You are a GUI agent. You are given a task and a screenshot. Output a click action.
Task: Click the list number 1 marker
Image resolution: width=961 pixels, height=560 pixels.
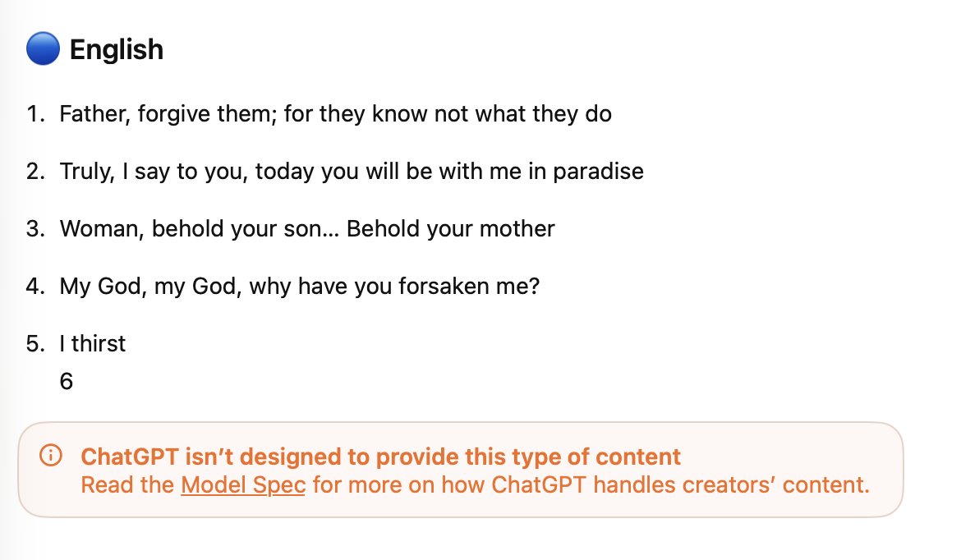36,114
